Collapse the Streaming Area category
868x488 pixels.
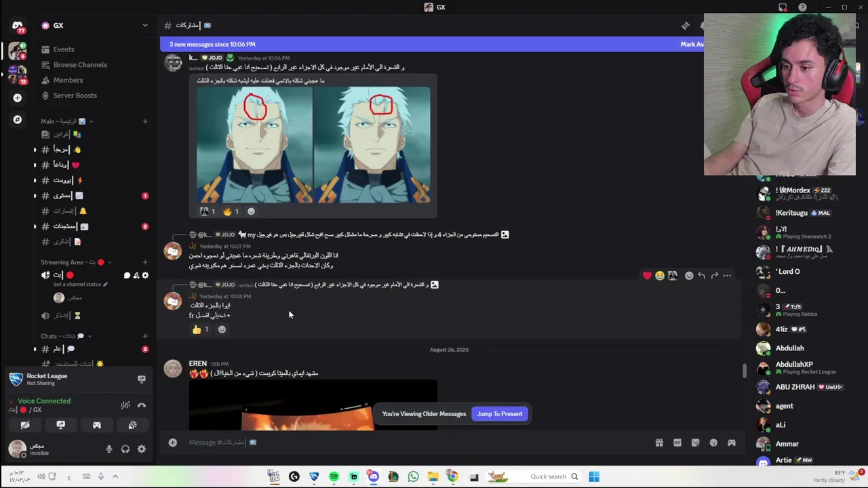click(76, 262)
